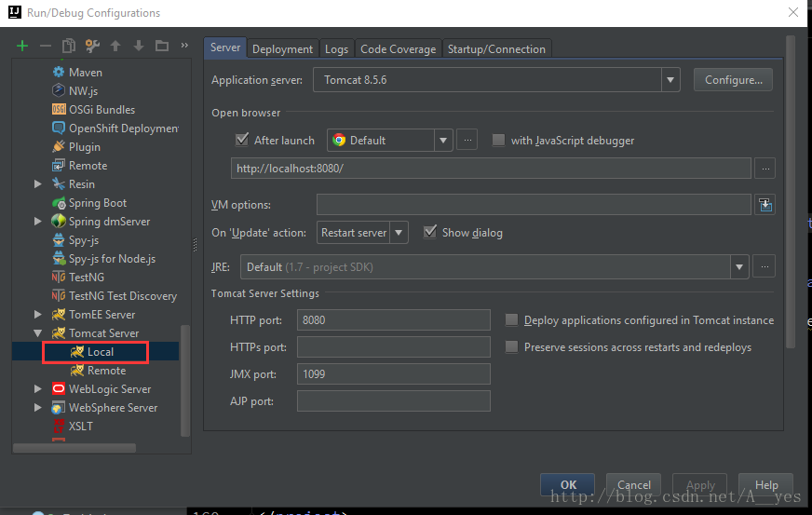
Task: Click the AJP port field
Action: pos(394,401)
